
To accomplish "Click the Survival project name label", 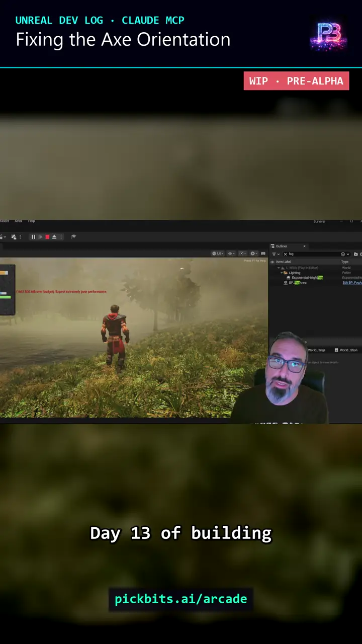I will pos(319,221).
